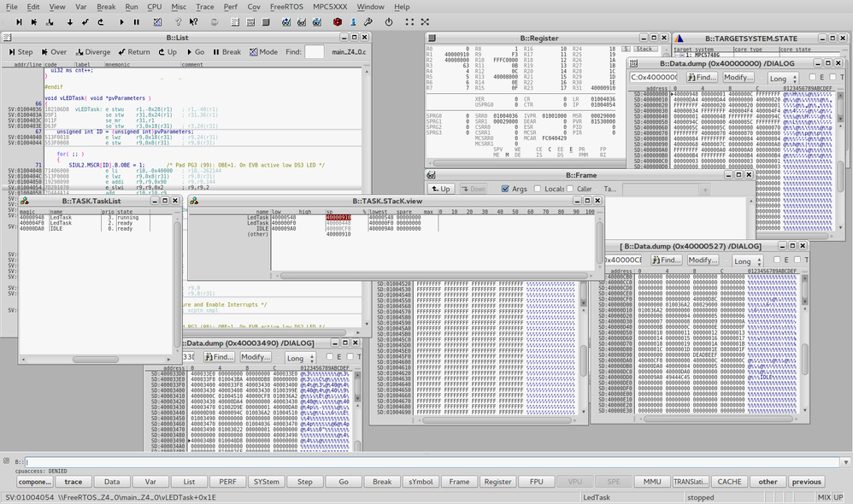
Task: Click the Find input field in B::List
Action: click(x=314, y=51)
